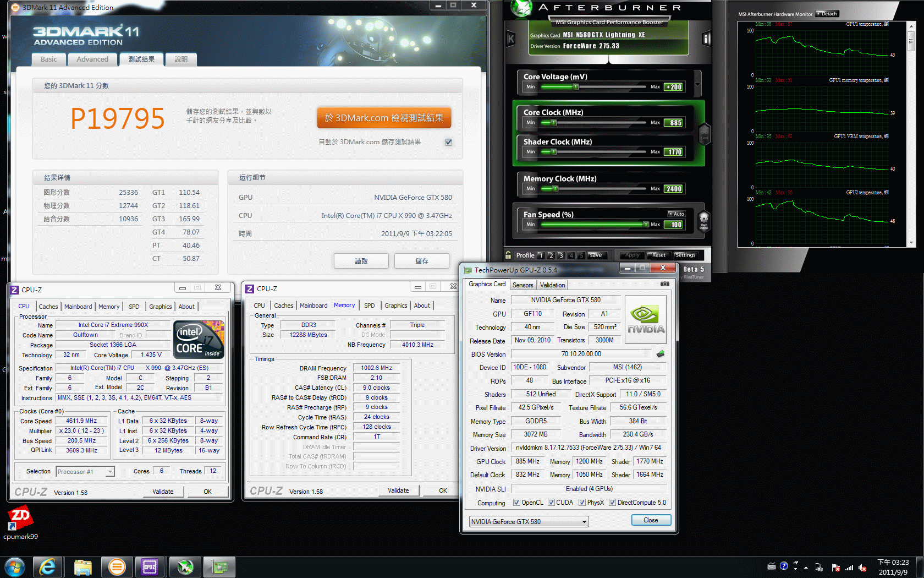Click the 儲存 save button in 3DMark
The image size is (924, 578).
pyautogui.click(x=422, y=261)
